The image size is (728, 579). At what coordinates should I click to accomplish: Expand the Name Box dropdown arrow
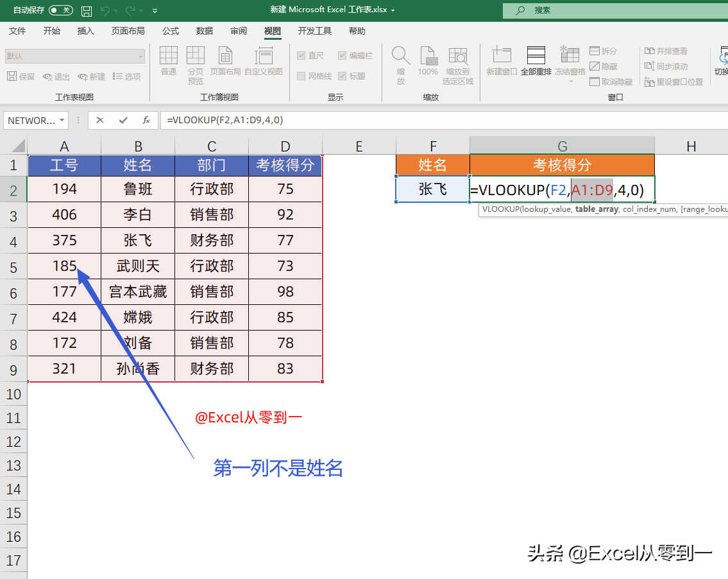pyautogui.click(x=62, y=120)
